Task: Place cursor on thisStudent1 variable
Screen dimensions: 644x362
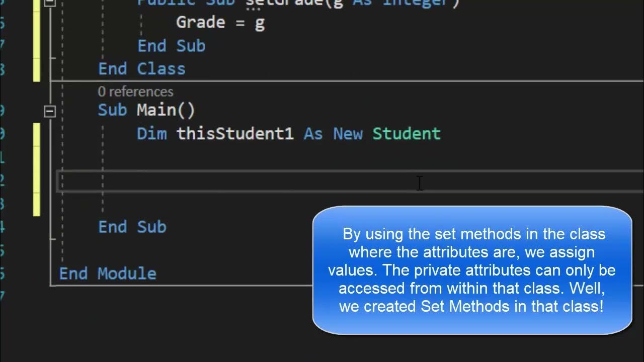Action: (x=234, y=134)
